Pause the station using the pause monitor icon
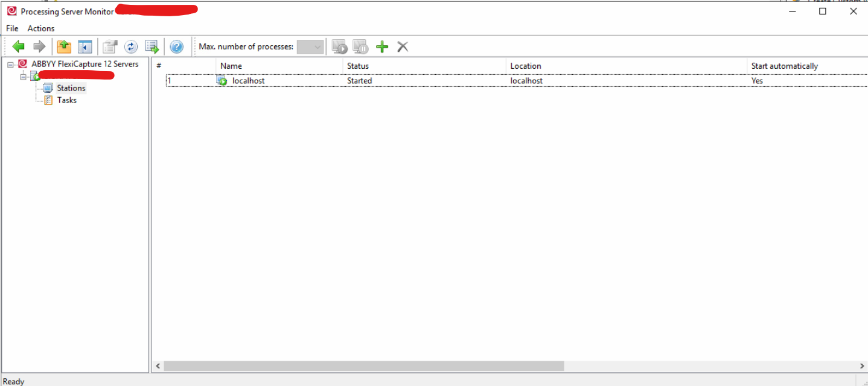This screenshot has width=868, height=386. (360, 46)
